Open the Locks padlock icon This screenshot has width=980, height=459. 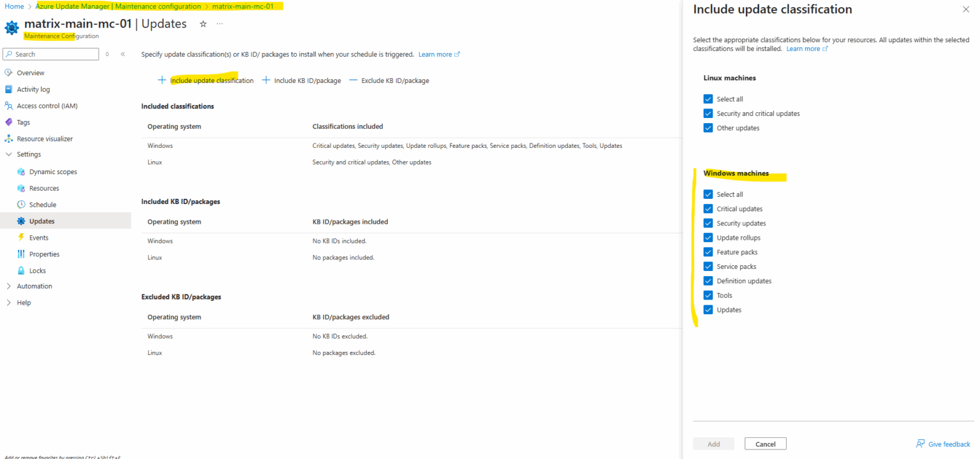[x=20, y=270]
